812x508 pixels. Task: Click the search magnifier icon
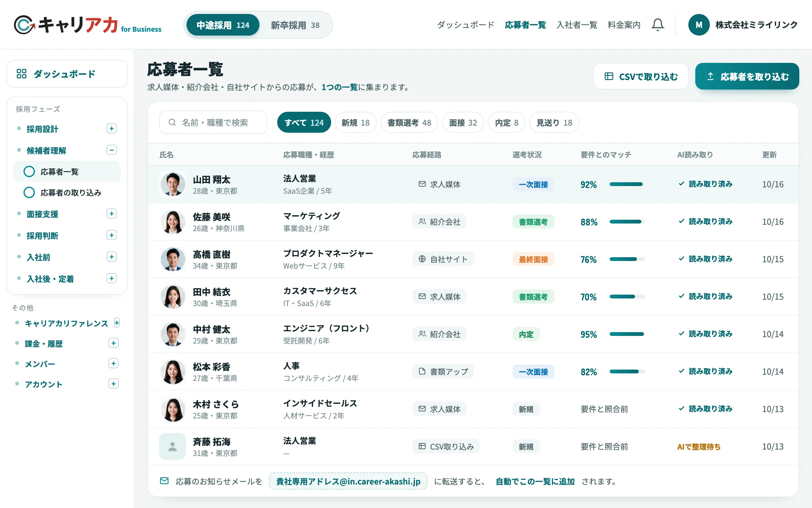[x=172, y=122]
